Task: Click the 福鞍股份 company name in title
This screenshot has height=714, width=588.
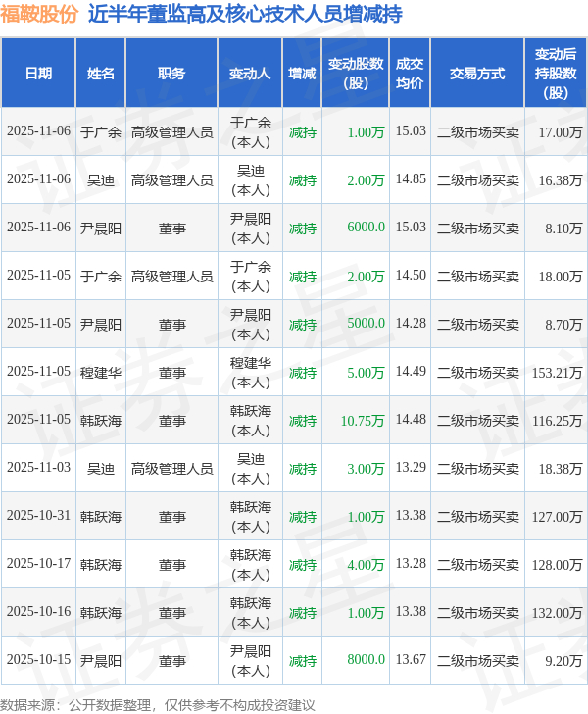Action: pos(39,14)
